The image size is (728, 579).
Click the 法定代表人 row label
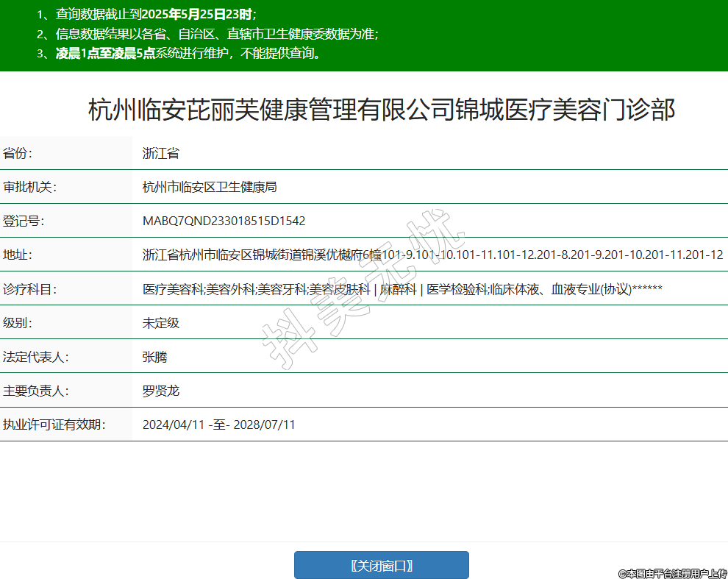(35, 356)
